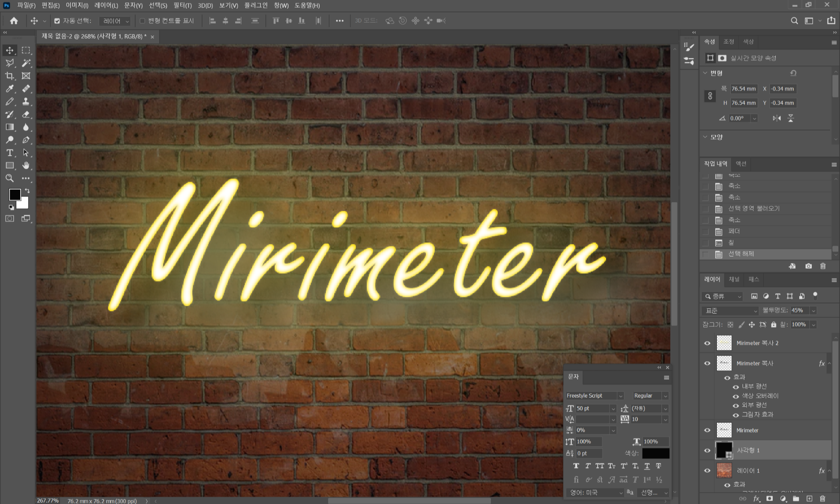Screen dimensions: 840x504
Task: Select the Horizontal Type tool
Action: pos(9,153)
